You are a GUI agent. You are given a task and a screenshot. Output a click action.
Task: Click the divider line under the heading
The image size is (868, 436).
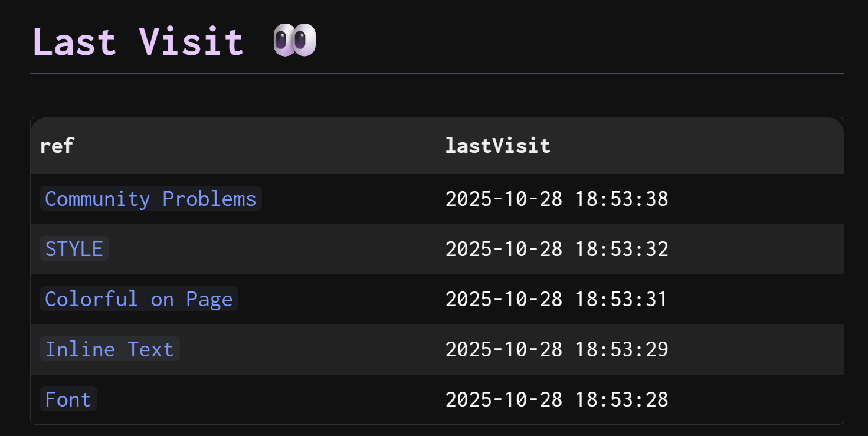[x=437, y=74]
